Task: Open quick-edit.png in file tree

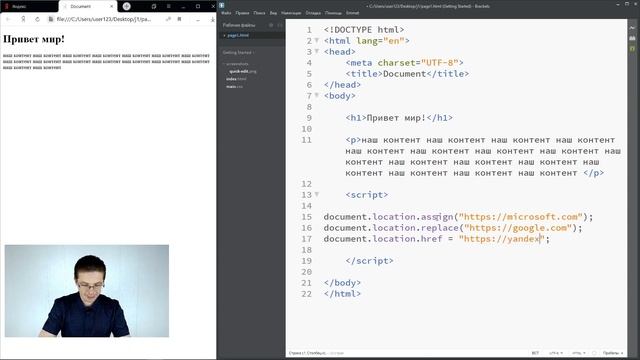Action: pyautogui.click(x=242, y=71)
